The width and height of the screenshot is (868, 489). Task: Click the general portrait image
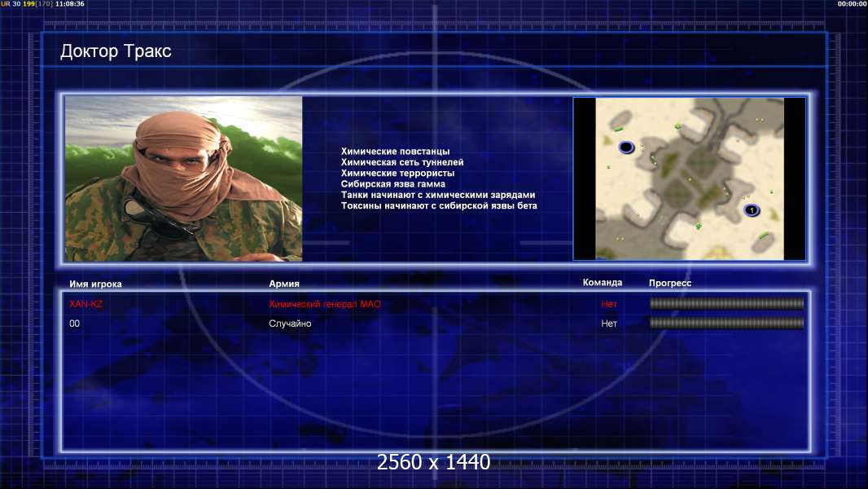[x=184, y=178]
